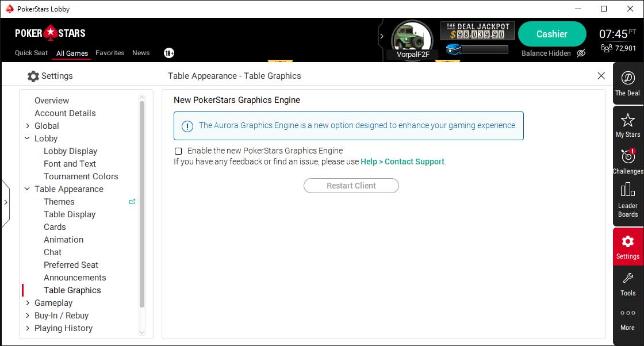Click the Balance Hidden text

[546, 53]
